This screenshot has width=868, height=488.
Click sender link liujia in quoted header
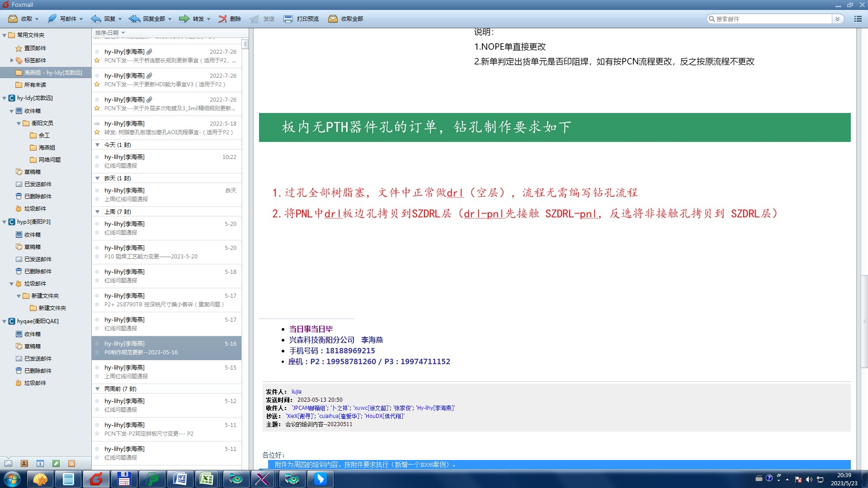(296, 392)
